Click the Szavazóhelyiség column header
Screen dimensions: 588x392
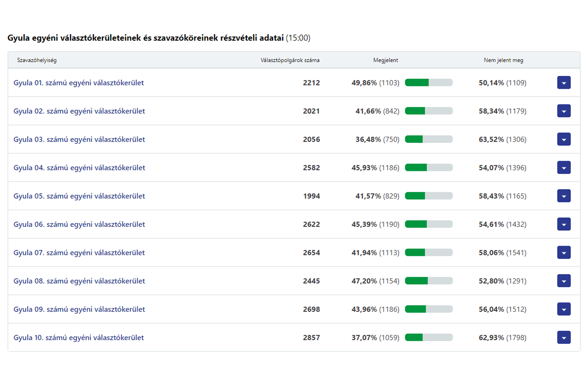click(x=37, y=60)
